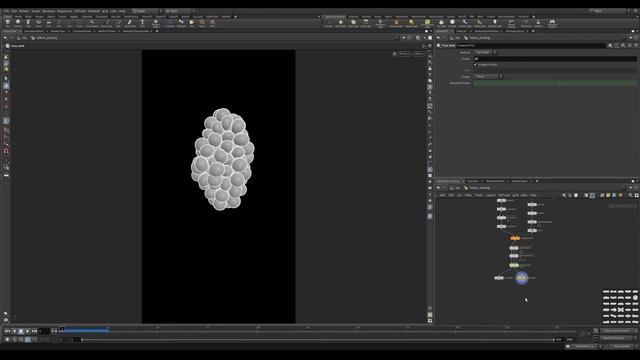Switch to the Geometry Spreadsheet tab
640x360 pixels.
point(136,31)
